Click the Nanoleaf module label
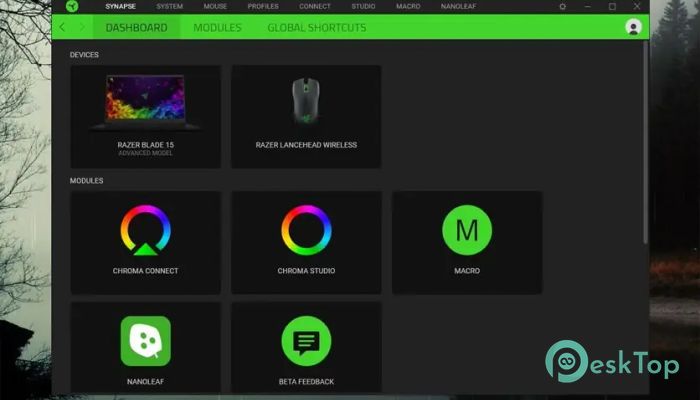 pyautogui.click(x=146, y=382)
